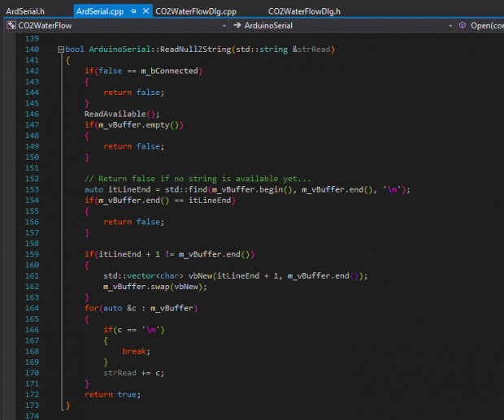Click the arrow icon beside ArduinoSerial
The width and height of the screenshot is (504, 420).
(237, 25)
